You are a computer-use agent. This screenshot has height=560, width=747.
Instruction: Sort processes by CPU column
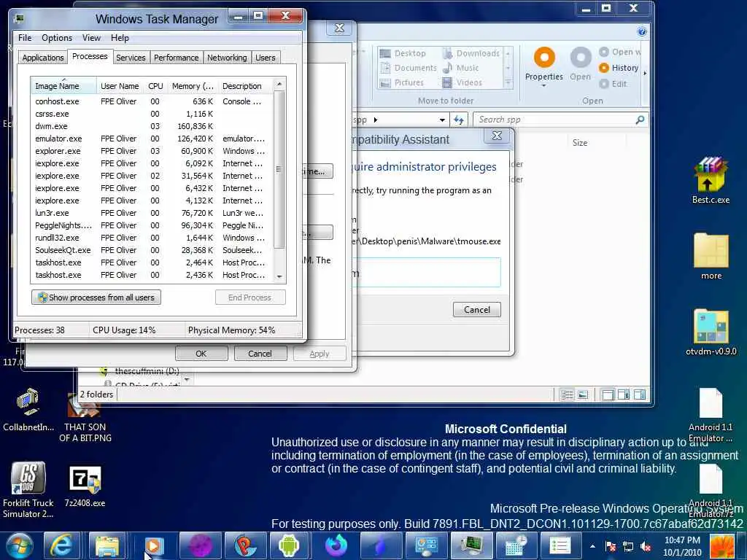[x=155, y=86]
